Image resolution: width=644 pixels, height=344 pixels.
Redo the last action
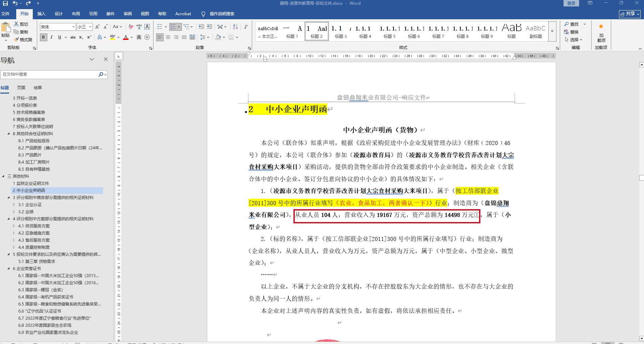pyautogui.click(x=28, y=3)
